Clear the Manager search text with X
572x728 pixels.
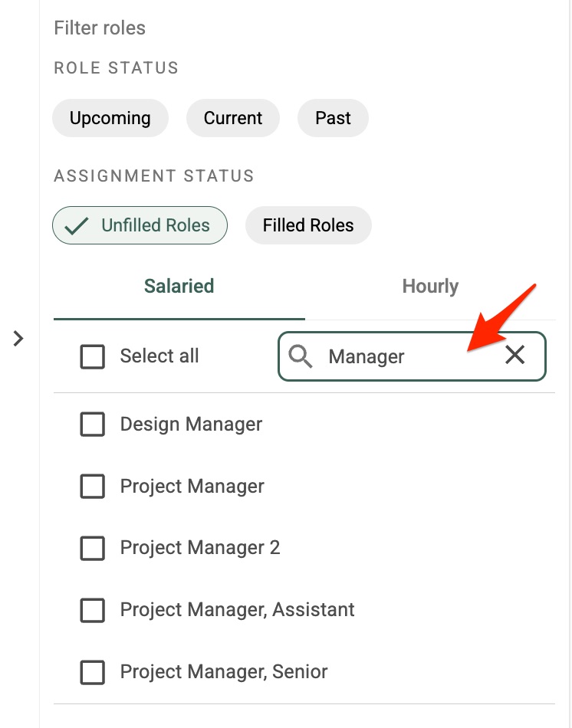[x=514, y=356]
